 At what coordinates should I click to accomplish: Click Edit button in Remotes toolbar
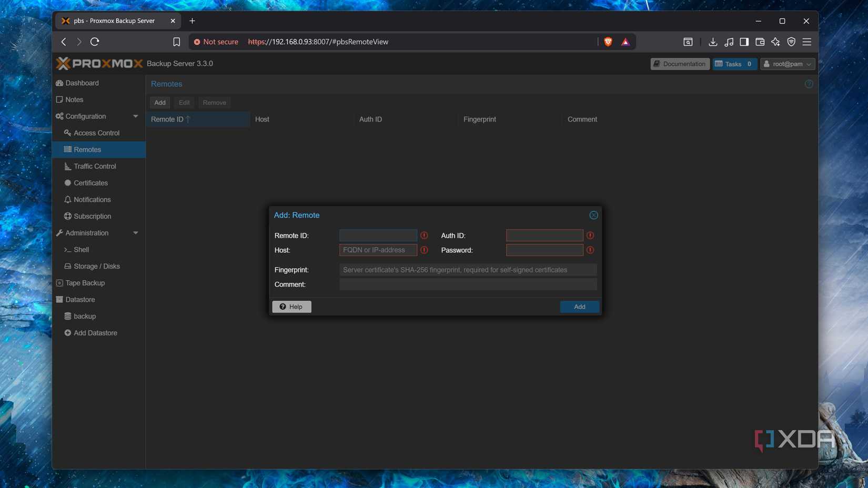click(x=184, y=103)
